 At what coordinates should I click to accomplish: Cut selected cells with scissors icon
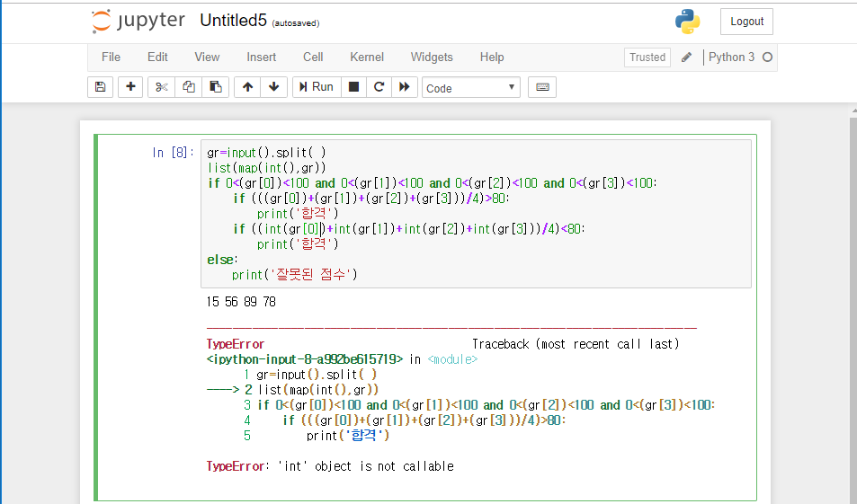coord(161,87)
